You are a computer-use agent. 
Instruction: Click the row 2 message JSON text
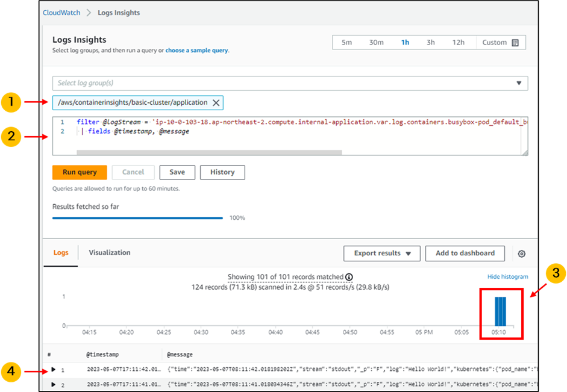(352, 384)
